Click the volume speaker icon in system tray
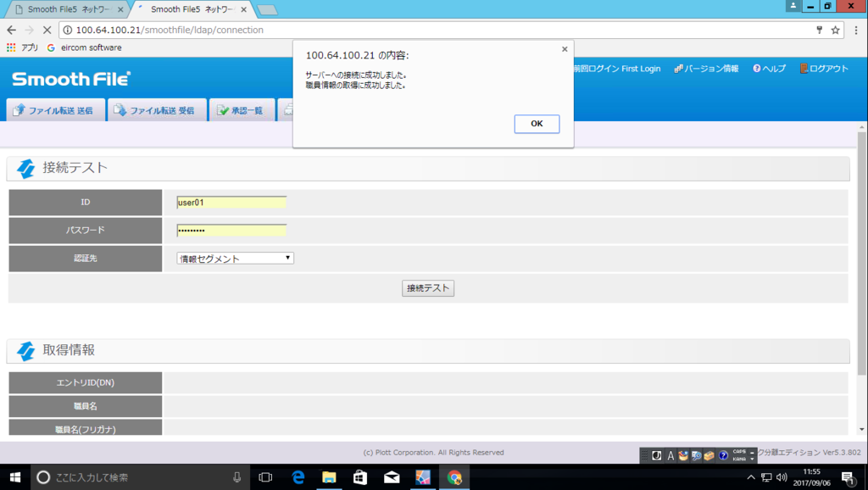Screen dimensions: 868x490 782,476
